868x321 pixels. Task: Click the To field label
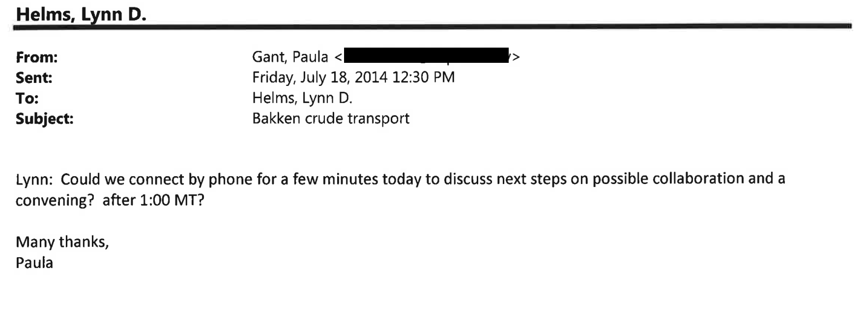27,98
